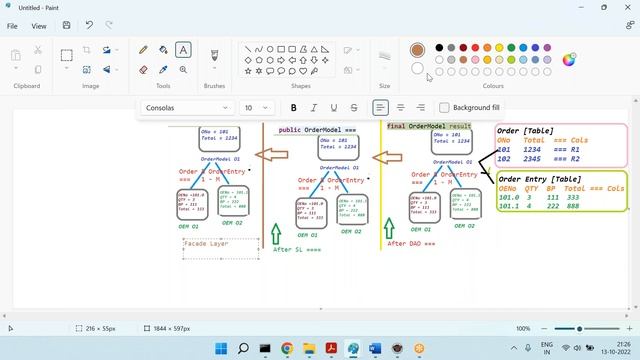
Task: Click the vertical scrollbar down arrow
Action: click(x=636, y=307)
